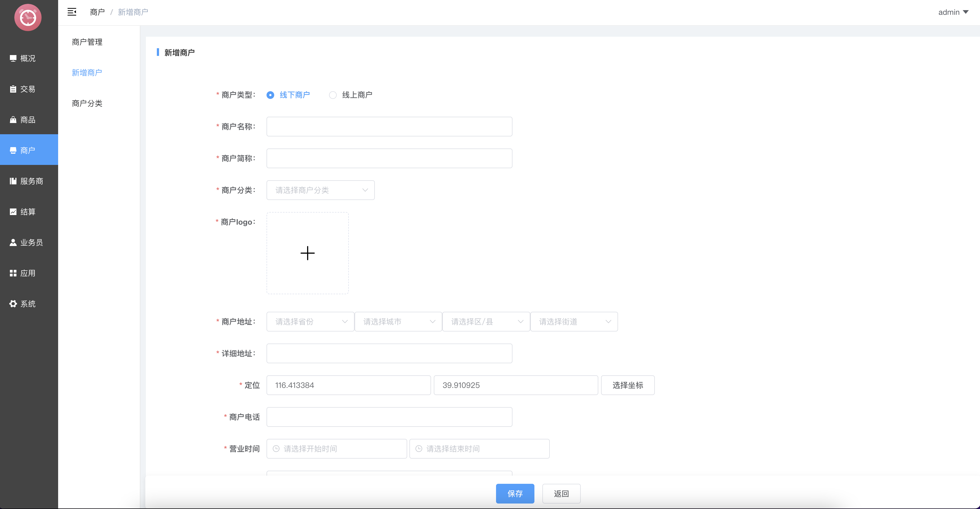980x509 pixels.
Task: Open the 交易 transactions sidebar item
Action: coord(23,89)
